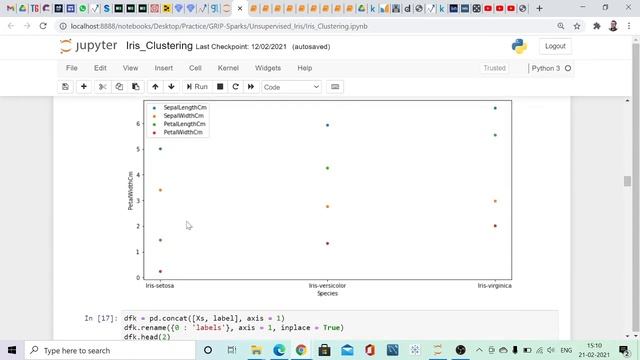Viewport: 640px width, 360px height.
Task: Switch to the Skype 'S' browser tab
Action: pos(107,8)
